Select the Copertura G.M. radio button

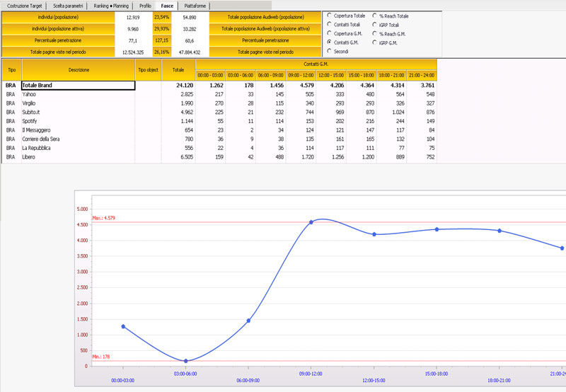click(330, 33)
